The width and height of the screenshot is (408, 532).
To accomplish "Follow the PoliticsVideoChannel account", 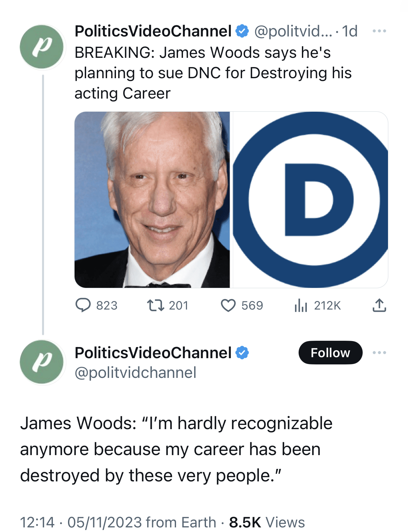I will [330, 353].
